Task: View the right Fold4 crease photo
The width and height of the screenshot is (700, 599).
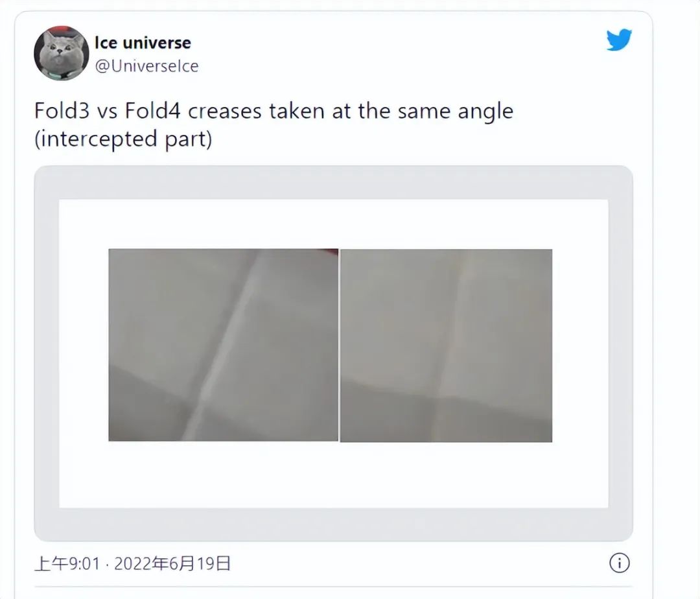Action: [x=446, y=346]
